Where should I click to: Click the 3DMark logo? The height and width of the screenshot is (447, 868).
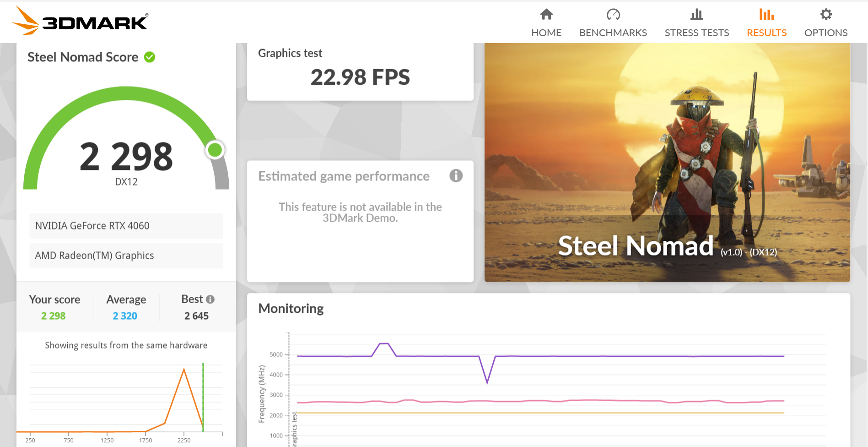(x=80, y=21)
